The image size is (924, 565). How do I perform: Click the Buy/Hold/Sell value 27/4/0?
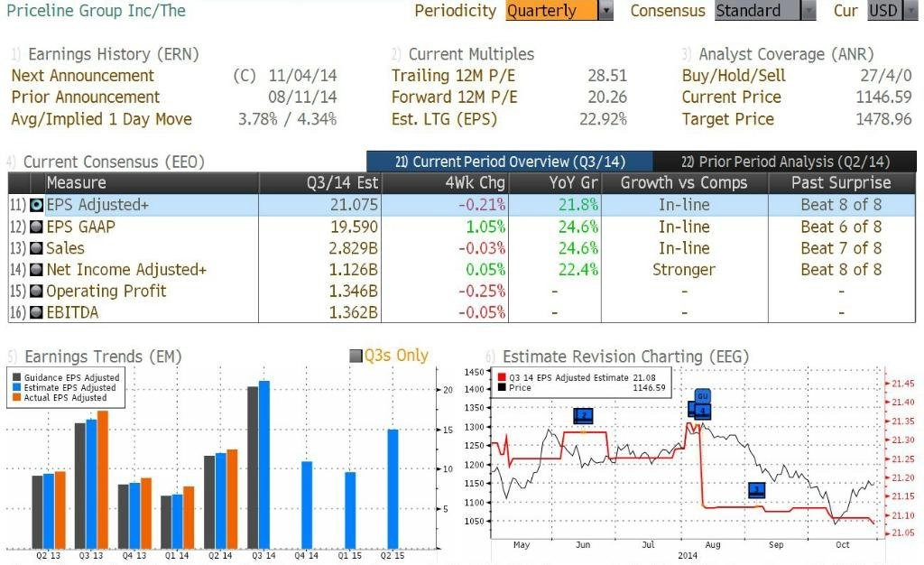[886, 76]
